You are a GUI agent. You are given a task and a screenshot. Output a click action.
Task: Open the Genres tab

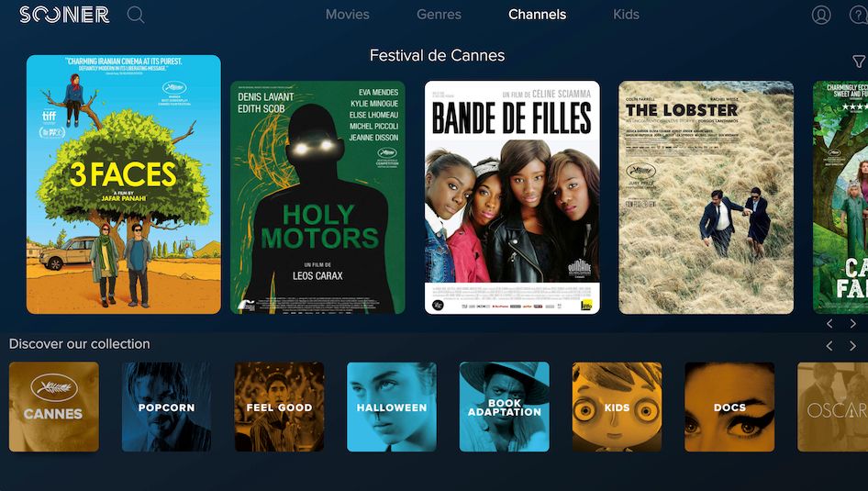pyautogui.click(x=439, y=15)
